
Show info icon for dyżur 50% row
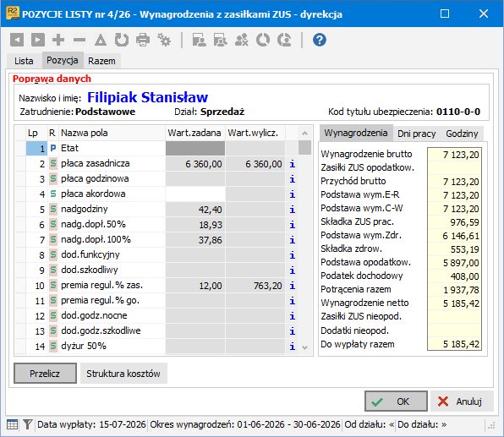(293, 346)
